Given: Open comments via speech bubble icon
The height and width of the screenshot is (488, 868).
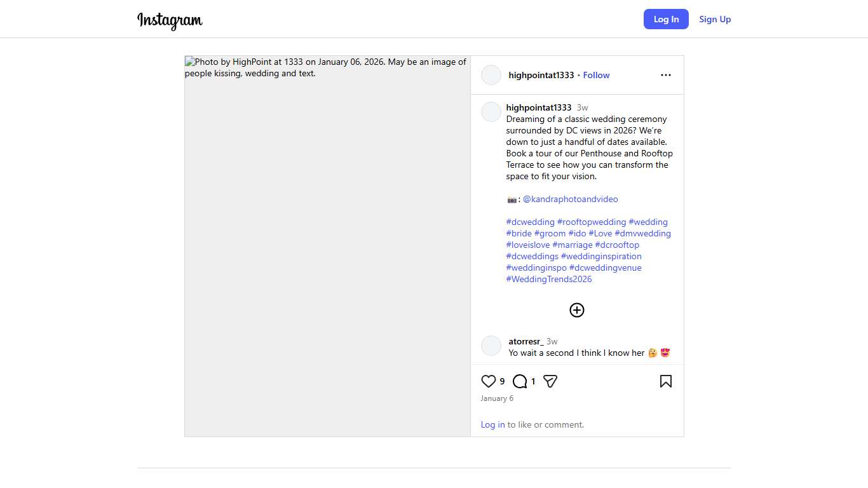Looking at the screenshot, I should 520,381.
